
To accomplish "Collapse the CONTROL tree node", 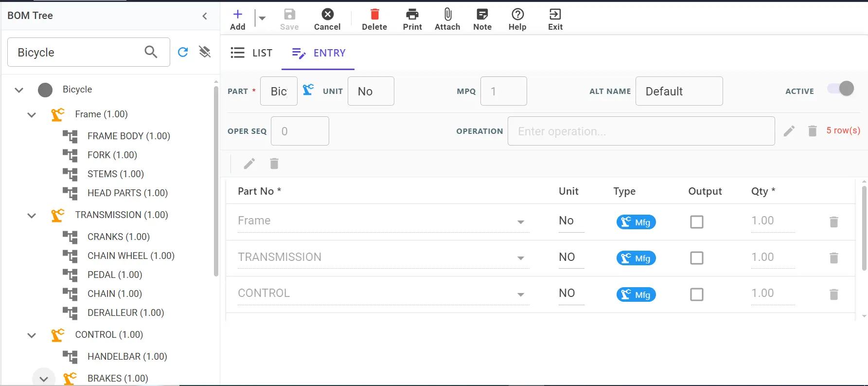I will 32,335.
